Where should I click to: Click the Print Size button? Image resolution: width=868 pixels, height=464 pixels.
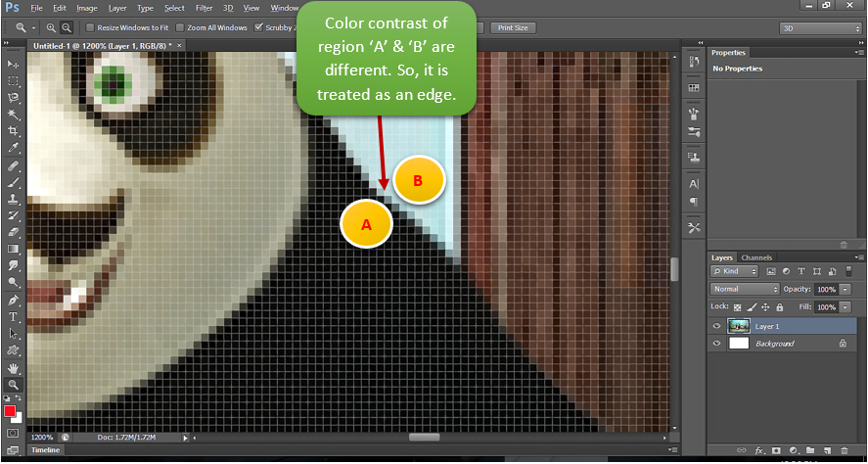pyautogui.click(x=513, y=27)
